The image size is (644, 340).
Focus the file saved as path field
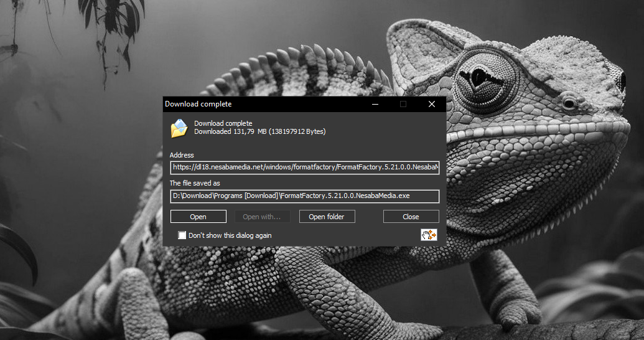[x=305, y=196]
